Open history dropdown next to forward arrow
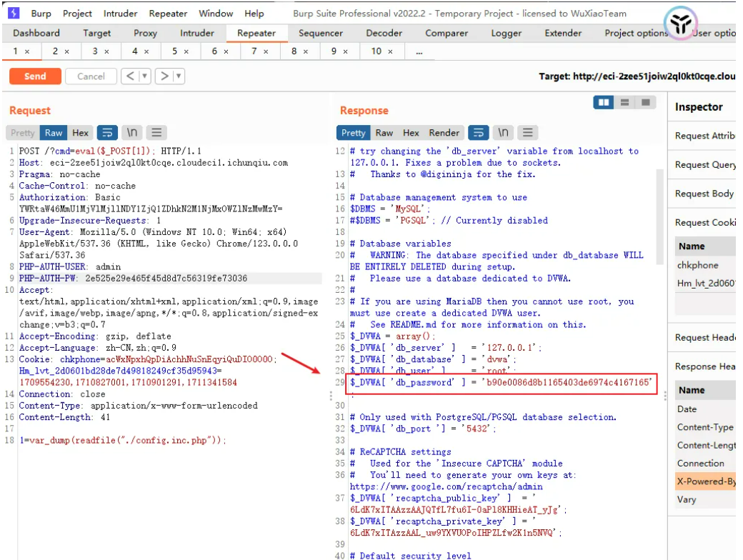Image resolution: width=743 pixels, height=560 pixels. (179, 76)
